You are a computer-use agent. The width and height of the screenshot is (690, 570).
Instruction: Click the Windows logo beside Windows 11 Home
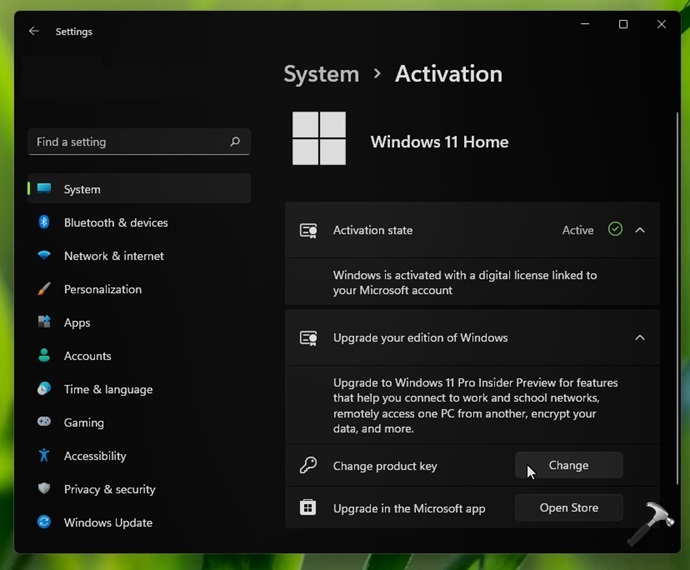(319, 138)
